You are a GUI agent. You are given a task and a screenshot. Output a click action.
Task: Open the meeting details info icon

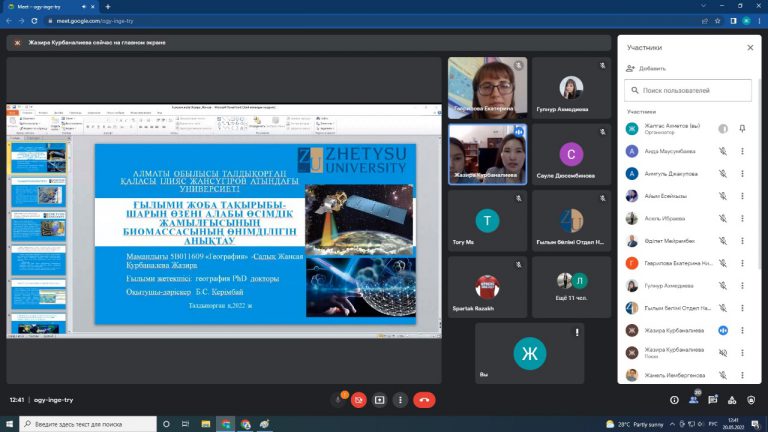click(x=674, y=399)
